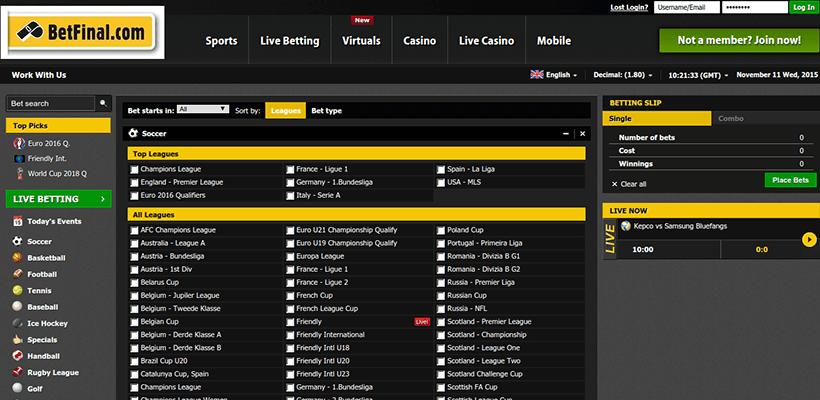Click the Friendly Int. flag icon
Image resolution: width=820 pixels, height=400 pixels.
click(x=19, y=158)
